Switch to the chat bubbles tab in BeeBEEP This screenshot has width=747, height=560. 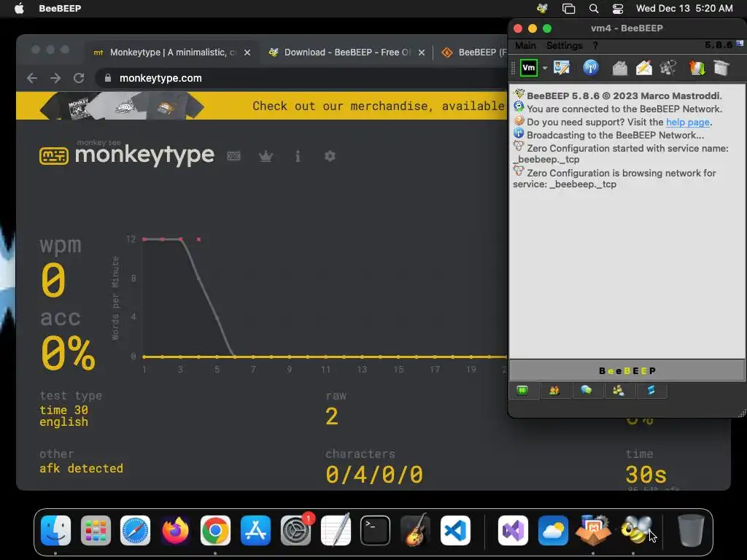pyautogui.click(x=586, y=391)
